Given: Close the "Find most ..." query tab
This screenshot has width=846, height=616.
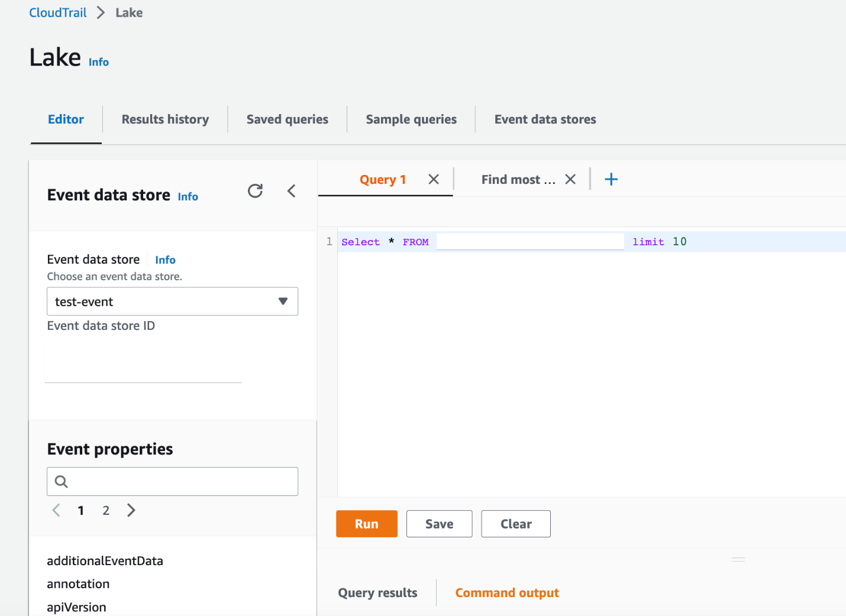Looking at the screenshot, I should tap(570, 179).
